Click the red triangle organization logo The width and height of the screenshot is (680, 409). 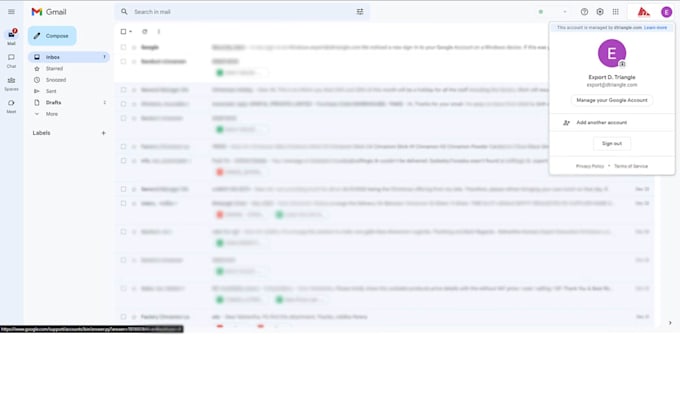pyautogui.click(x=643, y=12)
